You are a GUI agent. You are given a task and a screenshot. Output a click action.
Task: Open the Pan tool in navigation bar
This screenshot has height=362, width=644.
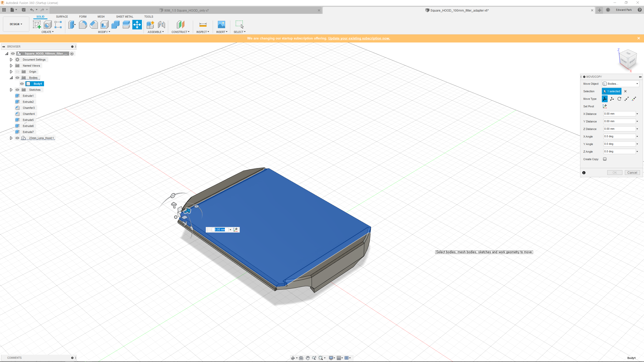click(x=308, y=358)
